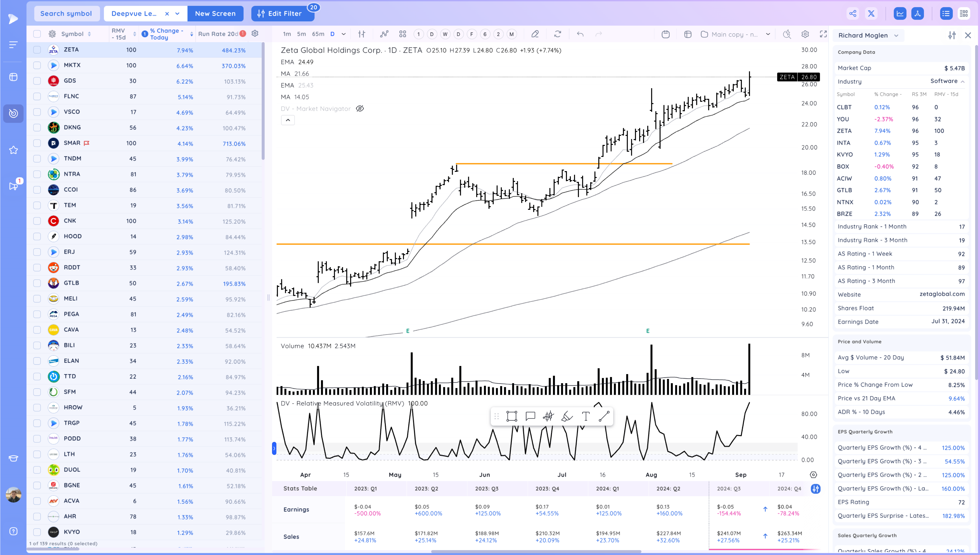
Task: Open the Richard Moglen panel dropdown
Action: tap(896, 36)
